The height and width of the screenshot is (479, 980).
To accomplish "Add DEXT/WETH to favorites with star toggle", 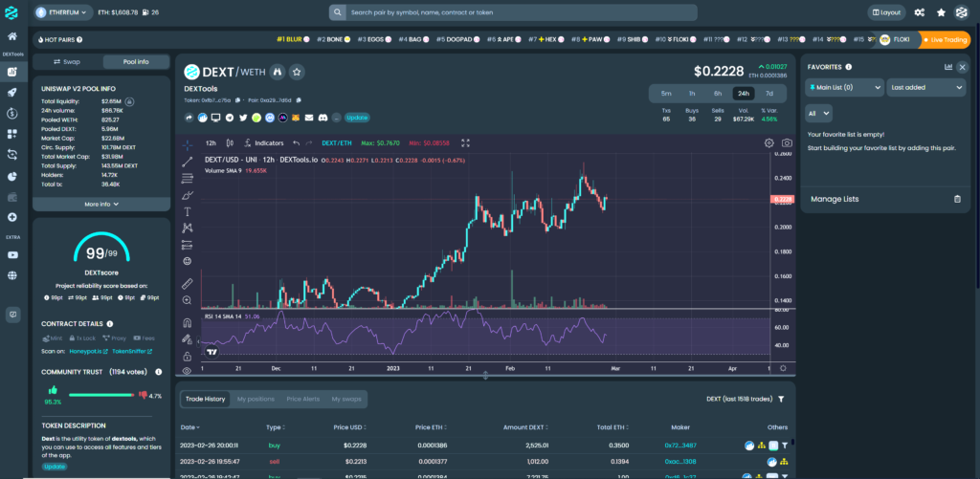I will (x=298, y=72).
